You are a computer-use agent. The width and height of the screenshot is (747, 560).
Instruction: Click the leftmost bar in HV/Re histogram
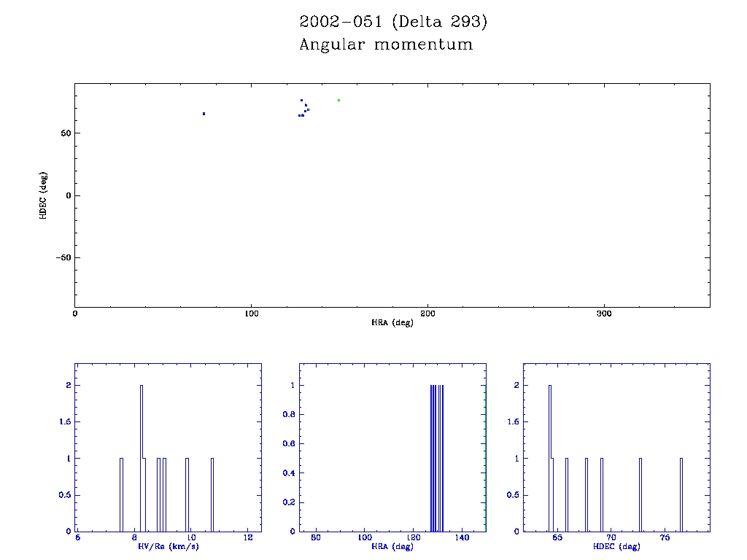coord(122,495)
